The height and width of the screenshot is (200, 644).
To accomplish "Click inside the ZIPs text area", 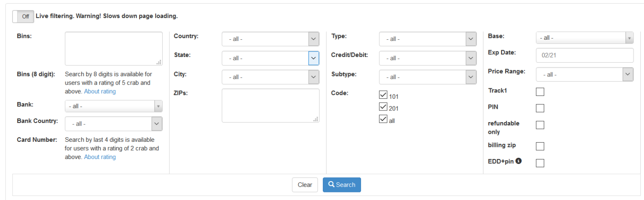I will 270,105.
